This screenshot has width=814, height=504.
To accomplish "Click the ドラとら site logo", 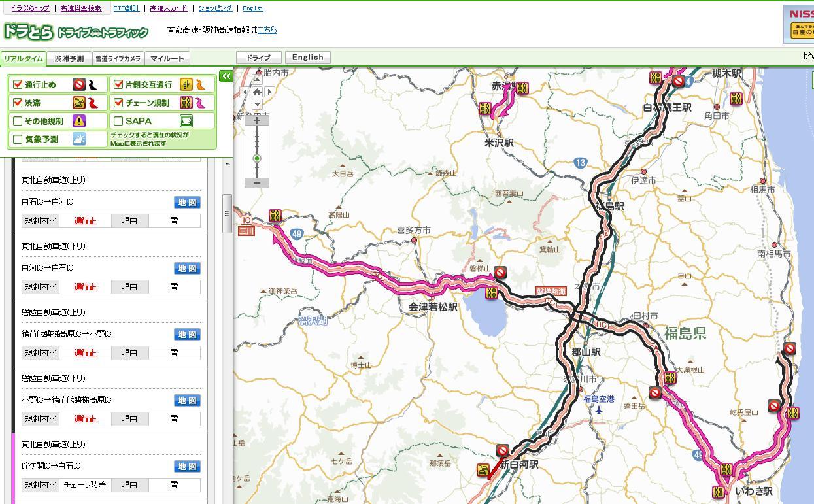I will coord(76,31).
